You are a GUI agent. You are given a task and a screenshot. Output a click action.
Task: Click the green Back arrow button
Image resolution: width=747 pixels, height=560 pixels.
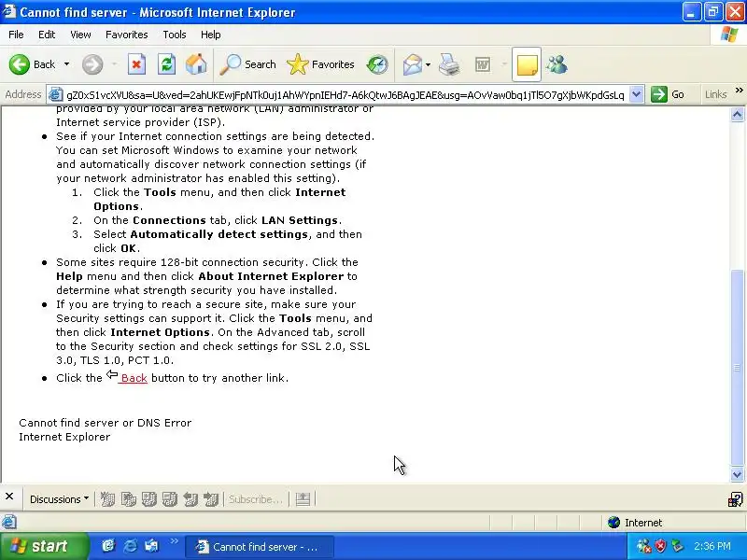click(x=20, y=64)
